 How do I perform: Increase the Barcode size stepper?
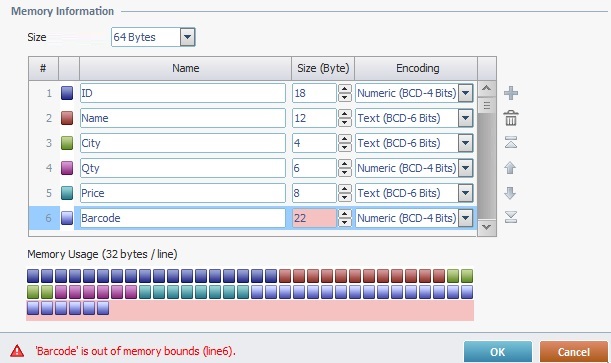344,214
